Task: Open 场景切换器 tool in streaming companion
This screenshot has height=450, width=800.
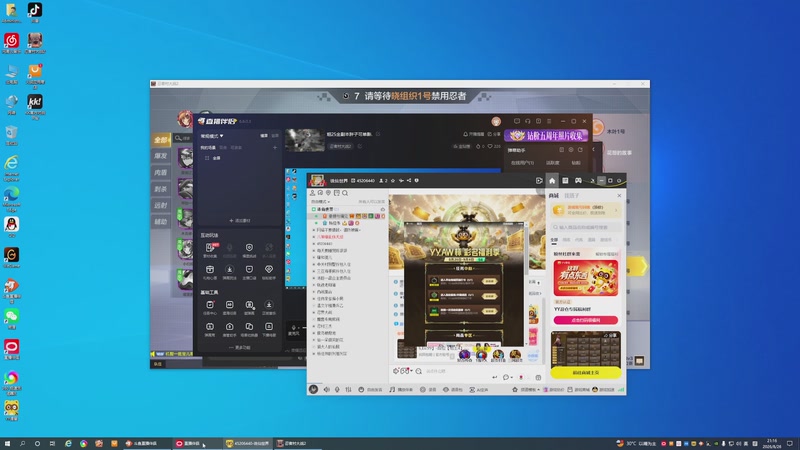Action: pyautogui.click(x=249, y=329)
